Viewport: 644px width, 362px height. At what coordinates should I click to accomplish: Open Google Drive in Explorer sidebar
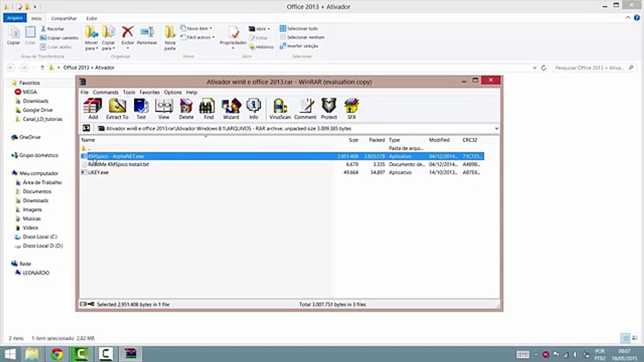[x=37, y=110]
